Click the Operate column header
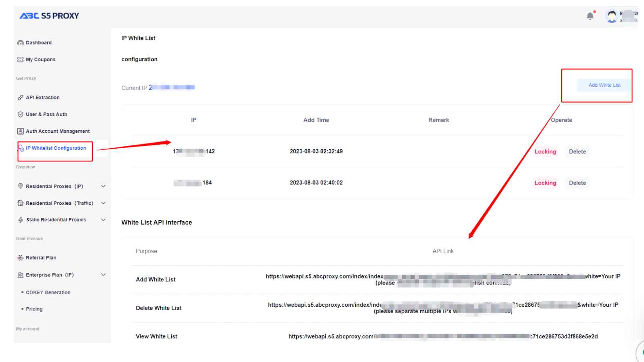The image size is (644, 362). [561, 120]
